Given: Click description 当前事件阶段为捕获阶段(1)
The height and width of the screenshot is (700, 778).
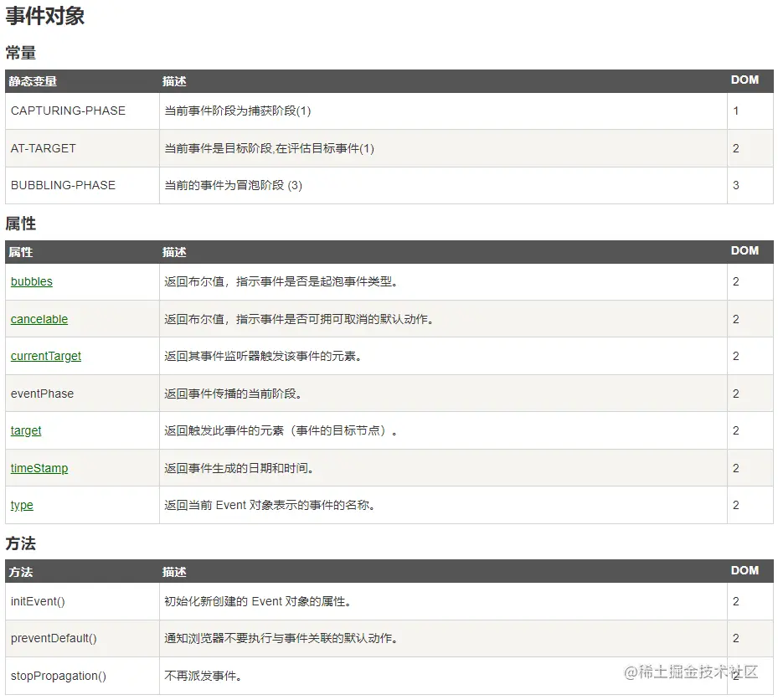Looking at the screenshot, I should click(238, 111).
